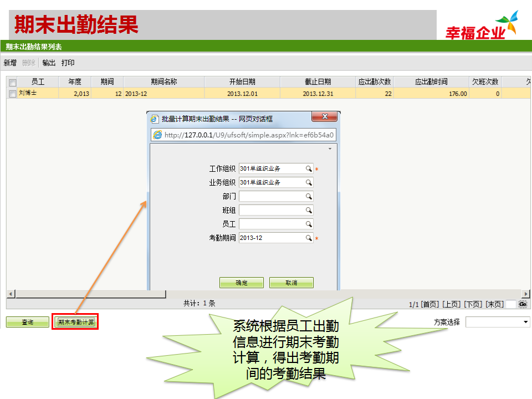Open the 员工 lookup magnifier icon
The height and width of the screenshot is (399, 532).
[x=309, y=223]
